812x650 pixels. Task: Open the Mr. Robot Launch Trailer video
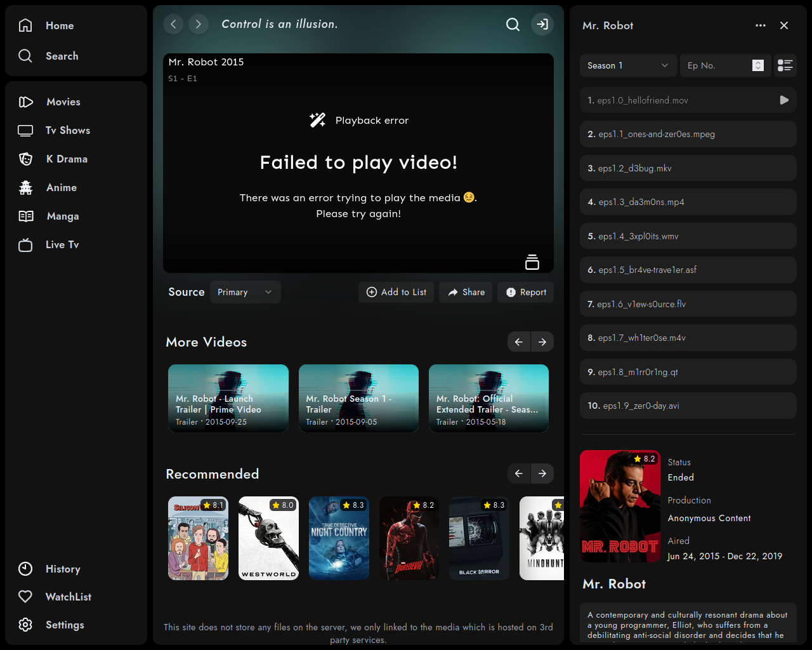[228, 398]
